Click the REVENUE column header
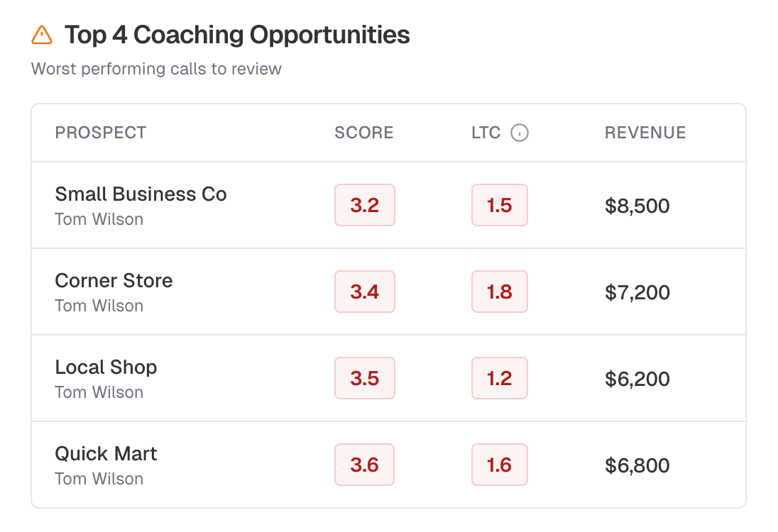Viewport: 778px width, 532px height. pyautogui.click(x=645, y=133)
